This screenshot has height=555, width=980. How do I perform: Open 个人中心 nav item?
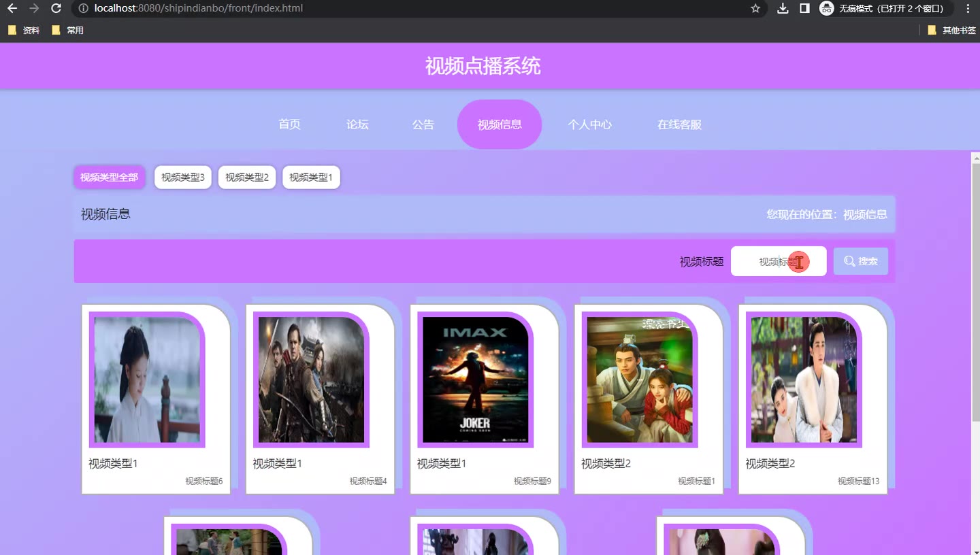pos(590,124)
